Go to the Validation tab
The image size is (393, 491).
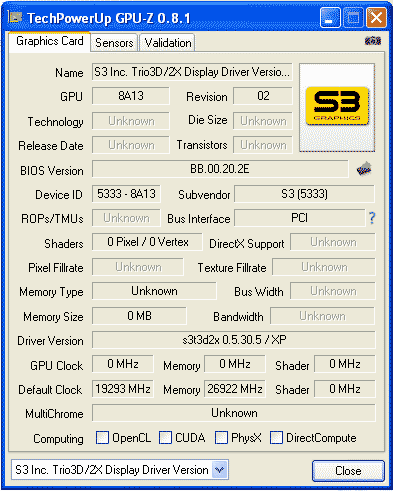168,43
